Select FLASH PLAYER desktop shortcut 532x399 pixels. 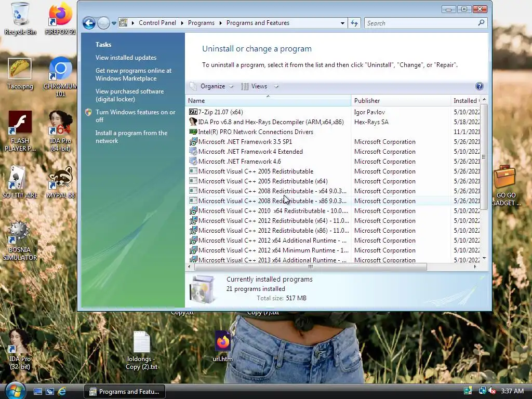[20, 131]
